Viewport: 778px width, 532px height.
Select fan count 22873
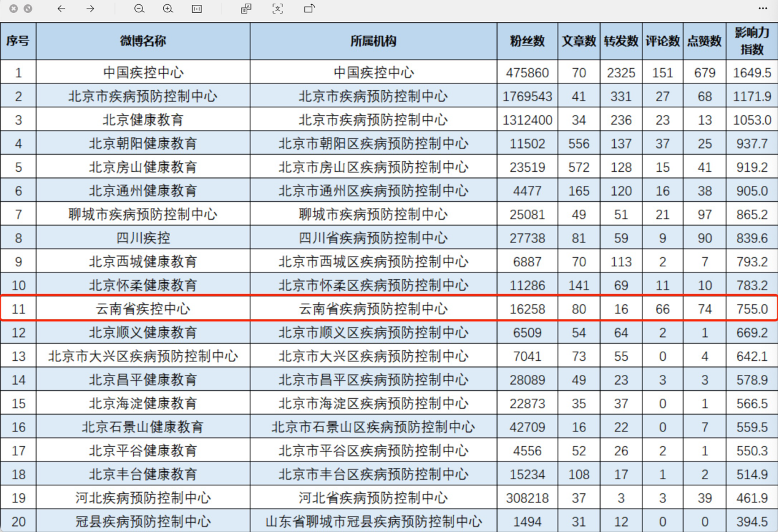pos(528,403)
